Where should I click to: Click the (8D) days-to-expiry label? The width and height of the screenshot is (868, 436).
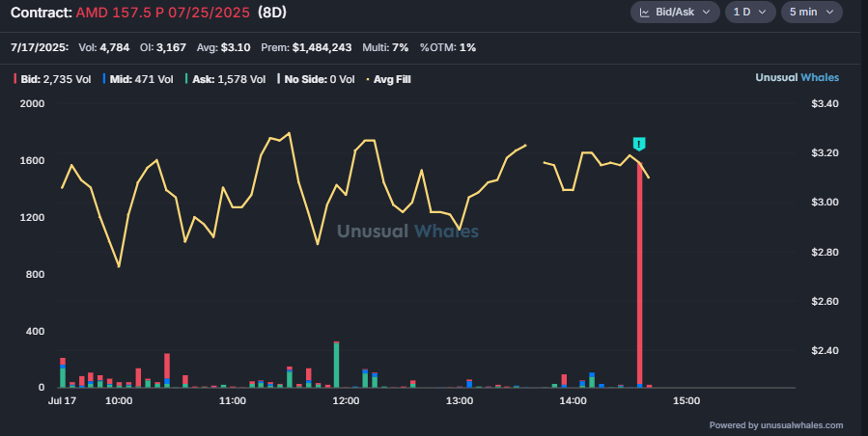272,13
